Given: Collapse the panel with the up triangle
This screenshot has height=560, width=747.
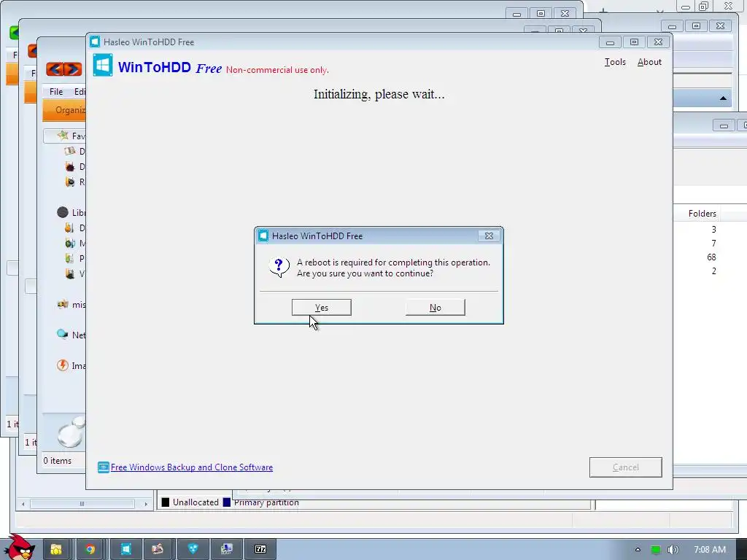Looking at the screenshot, I should click(723, 98).
